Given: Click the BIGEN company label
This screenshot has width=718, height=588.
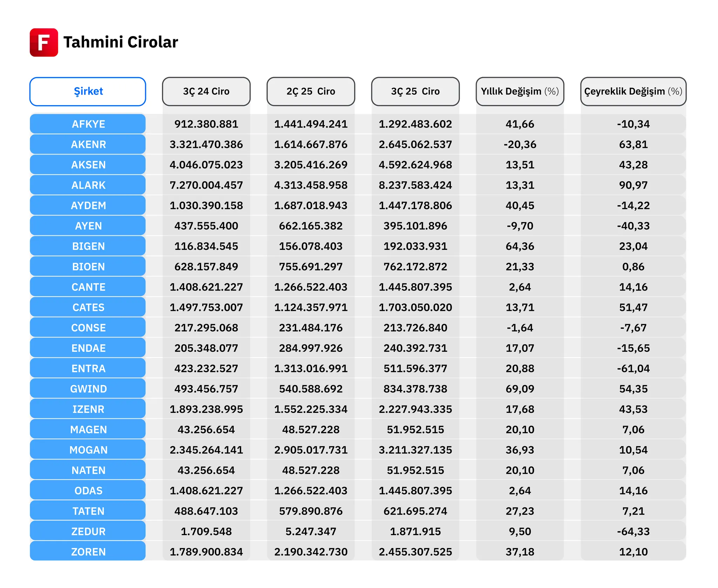Looking at the screenshot, I should coord(88,246).
